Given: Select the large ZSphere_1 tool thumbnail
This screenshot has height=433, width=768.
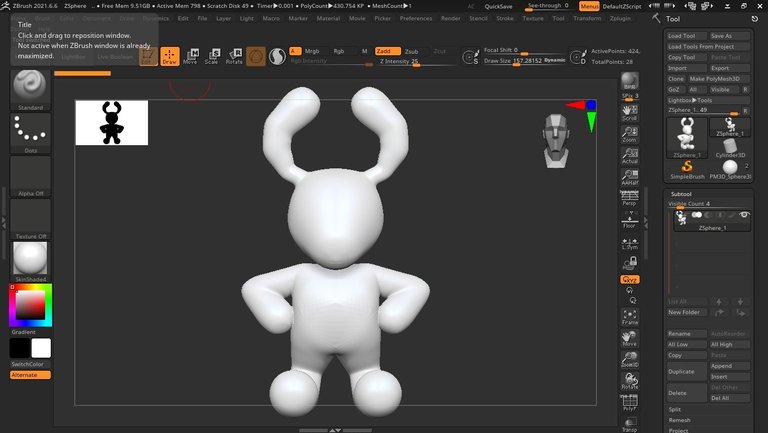Looking at the screenshot, I should tap(687, 138).
